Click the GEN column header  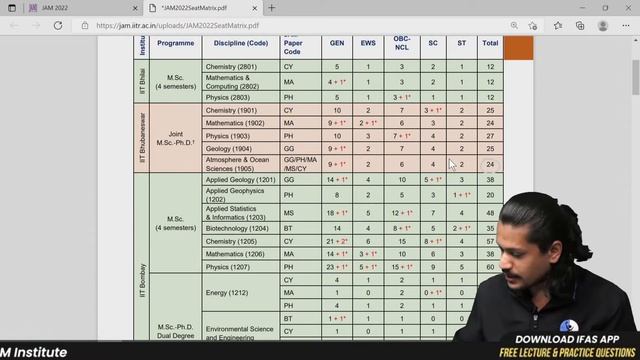(x=337, y=43)
